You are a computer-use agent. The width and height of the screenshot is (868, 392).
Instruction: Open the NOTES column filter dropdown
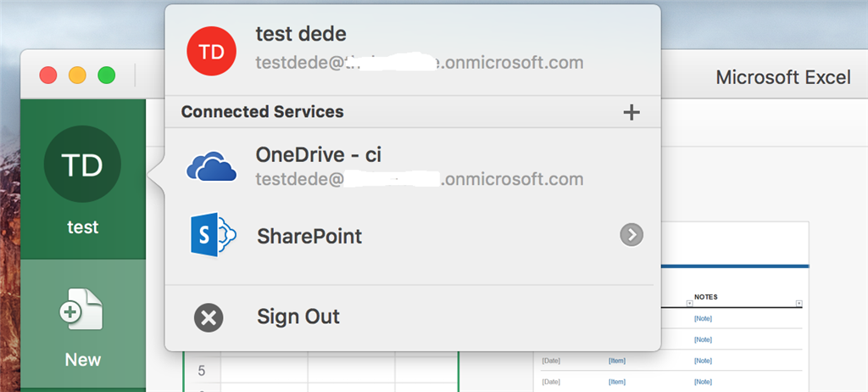pyautogui.click(x=798, y=303)
